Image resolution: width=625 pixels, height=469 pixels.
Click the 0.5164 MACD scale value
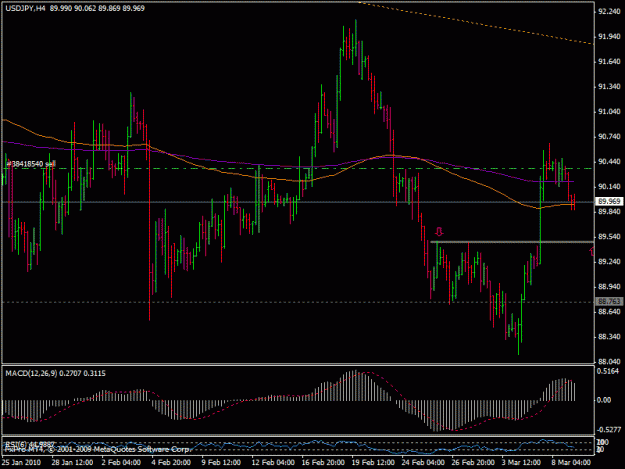pyautogui.click(x=608, y=371)
